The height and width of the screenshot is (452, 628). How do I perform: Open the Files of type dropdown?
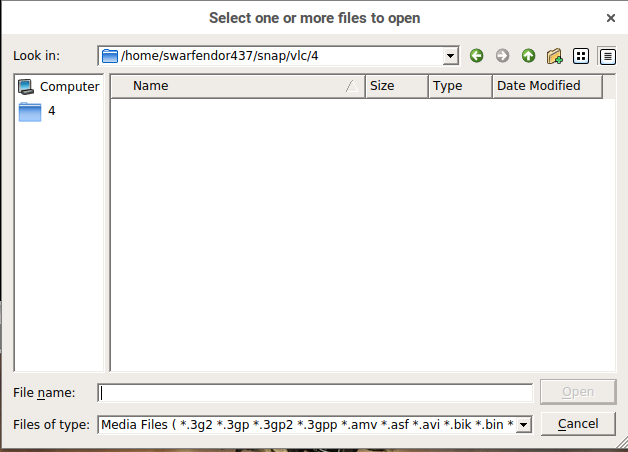(x=522, y=424)
